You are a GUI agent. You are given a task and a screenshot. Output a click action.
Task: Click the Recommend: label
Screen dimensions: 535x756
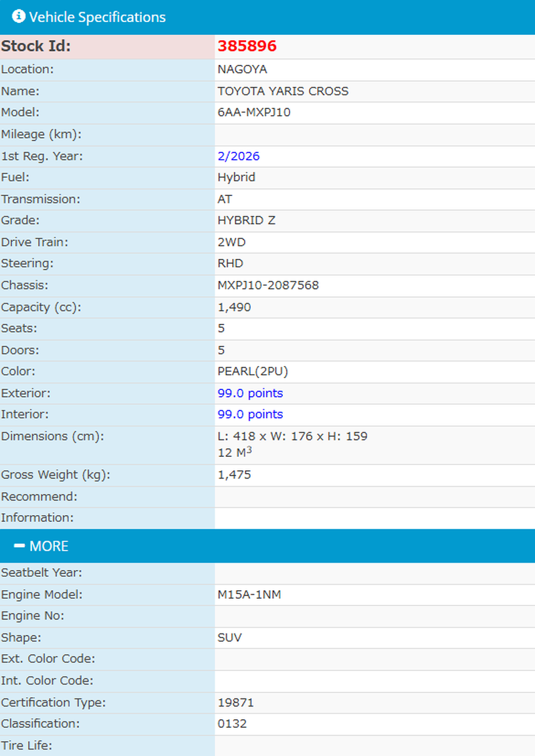(39, 496)
